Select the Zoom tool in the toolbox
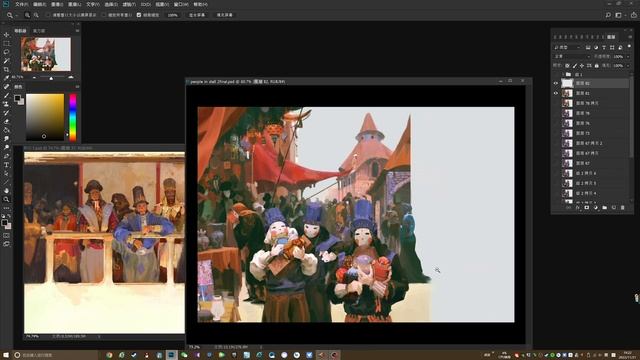The height and width of the screenshot is (360, 640). [x=6, y=199]
